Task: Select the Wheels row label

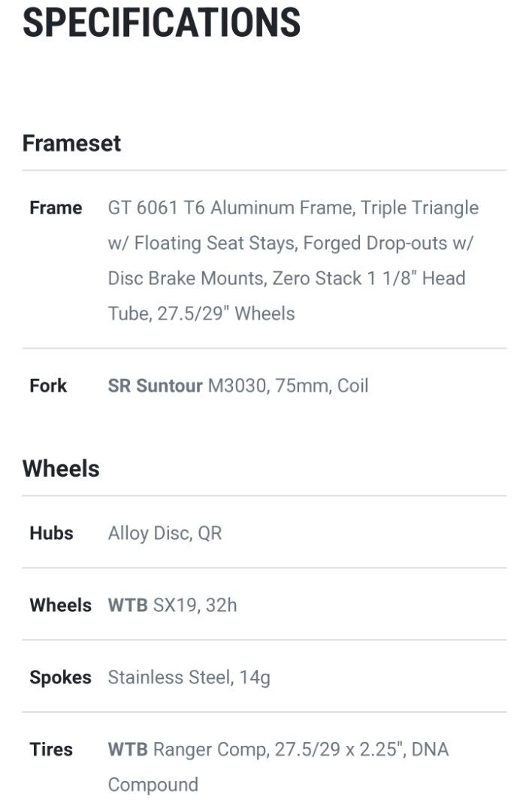Action: point(61,605)
